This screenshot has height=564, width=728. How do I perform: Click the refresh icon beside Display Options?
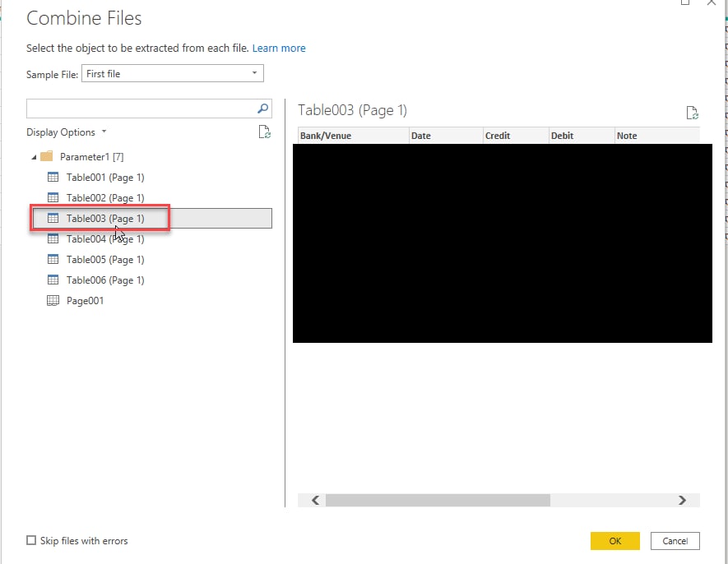pos(265,132)
